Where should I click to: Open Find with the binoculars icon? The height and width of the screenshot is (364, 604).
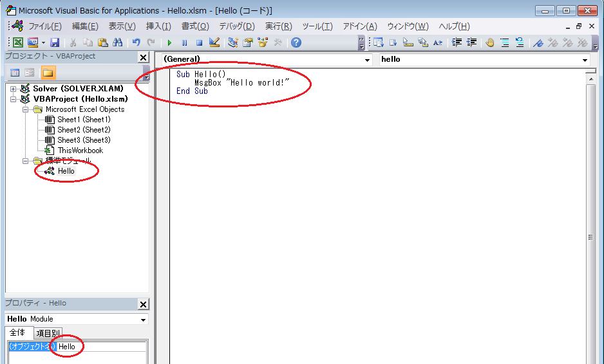click(x=117, y=42)
